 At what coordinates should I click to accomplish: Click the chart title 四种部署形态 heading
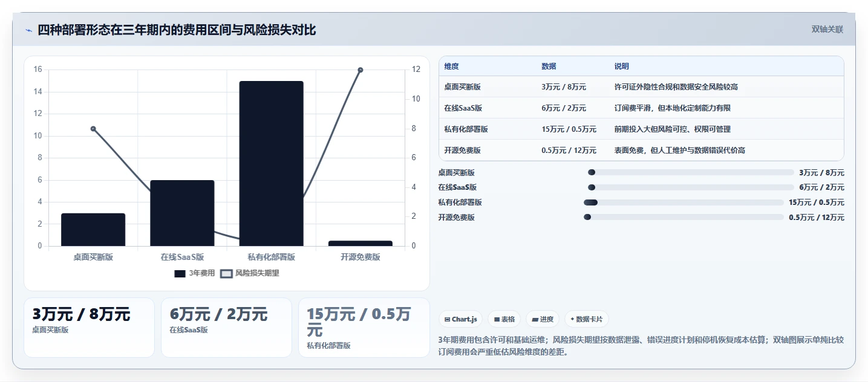pyautogui.click(x=177, y=30)
